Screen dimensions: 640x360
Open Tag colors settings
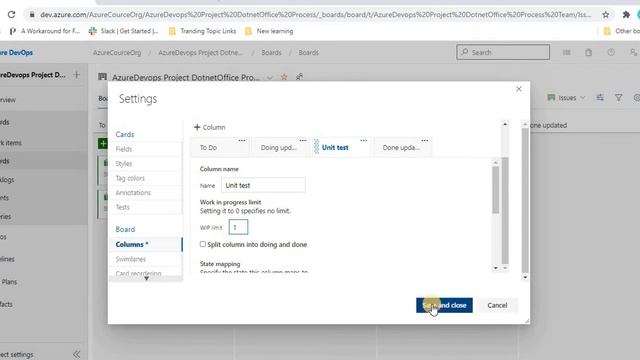[x=130, y=178]
